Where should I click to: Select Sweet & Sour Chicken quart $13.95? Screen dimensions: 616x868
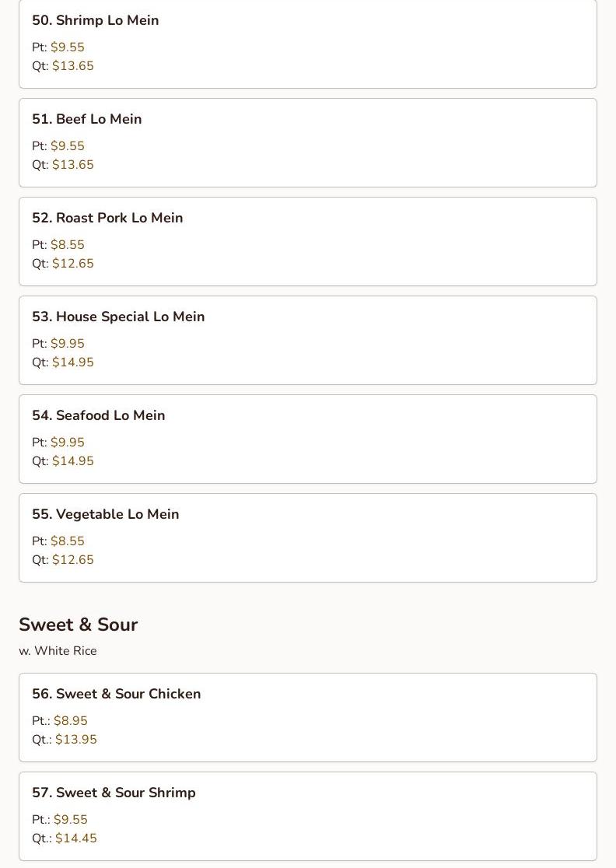coord(76,740)
